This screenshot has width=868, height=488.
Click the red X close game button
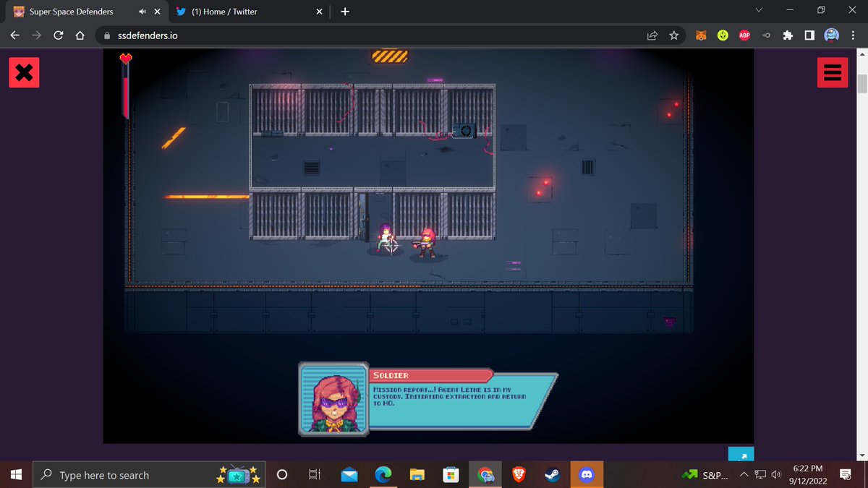24,72
